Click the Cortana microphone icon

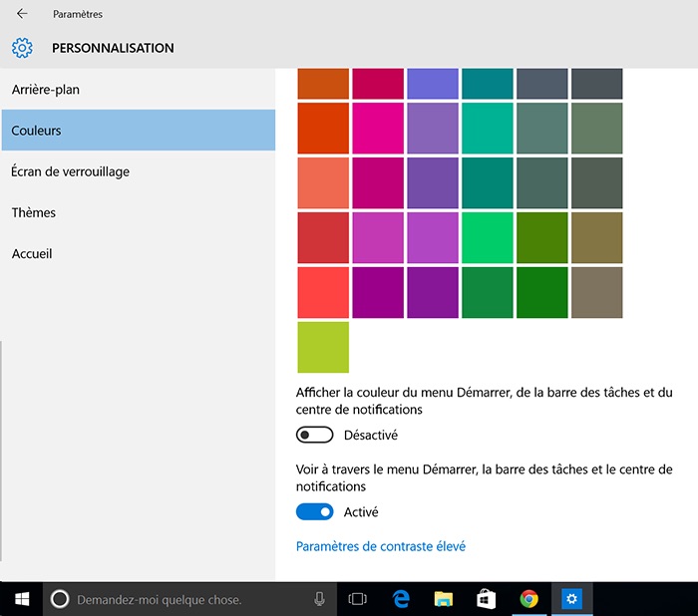pyautogui.click(x=319, y=599)
